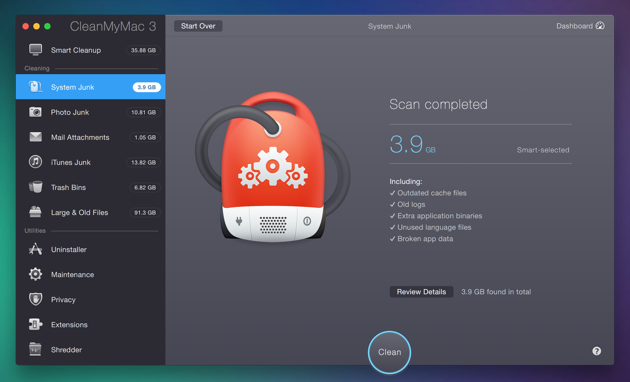Click the 'Scan completed' heading

438,104
